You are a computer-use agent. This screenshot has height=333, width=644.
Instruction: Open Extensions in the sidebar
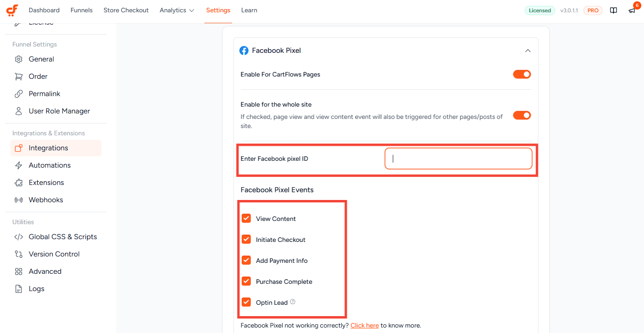(x=56, y=183)
